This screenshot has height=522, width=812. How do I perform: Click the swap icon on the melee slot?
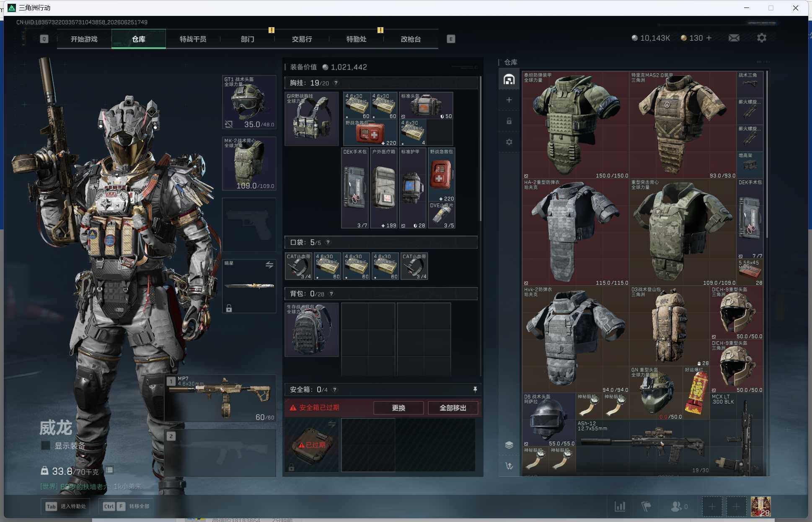pos(269,265)
